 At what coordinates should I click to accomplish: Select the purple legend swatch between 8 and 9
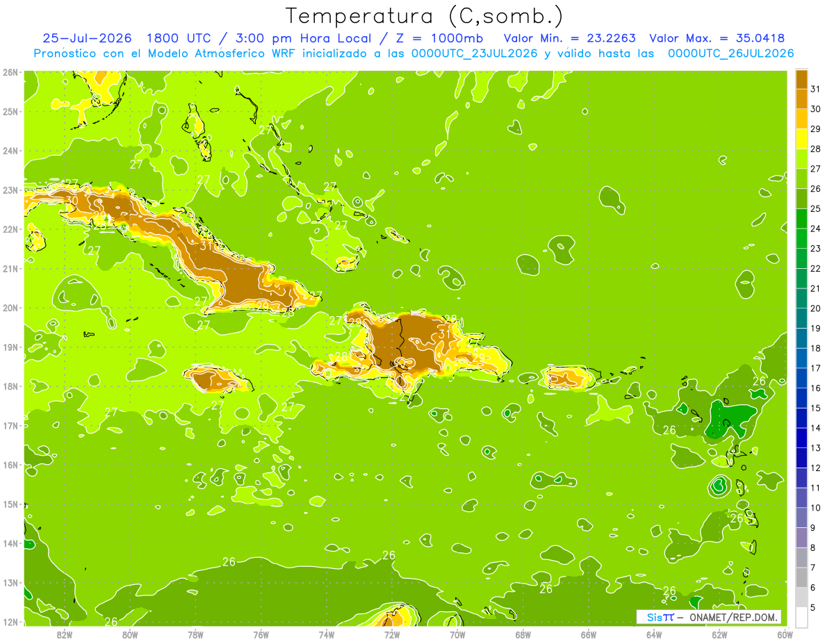tap(801, 538)
